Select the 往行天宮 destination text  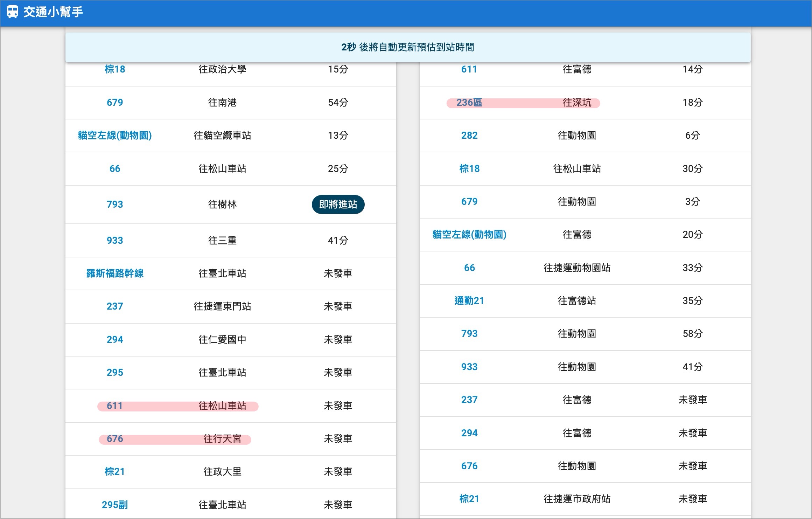point(223,439)
